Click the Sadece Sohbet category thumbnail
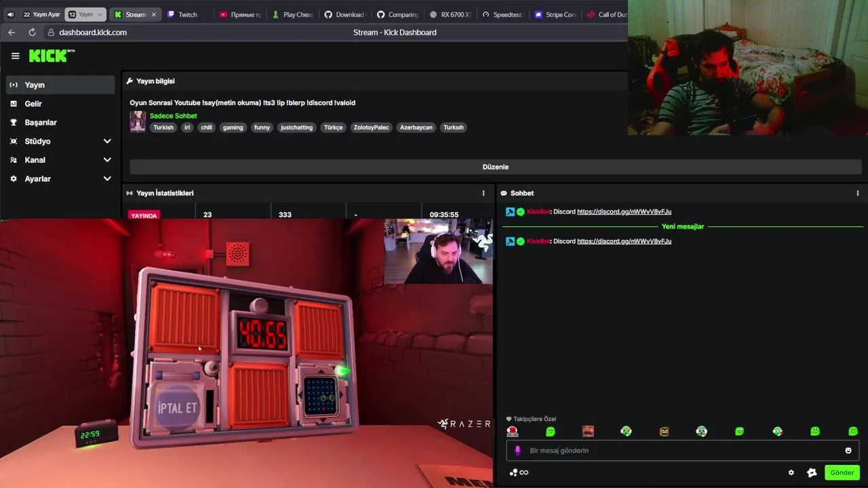 138,121
